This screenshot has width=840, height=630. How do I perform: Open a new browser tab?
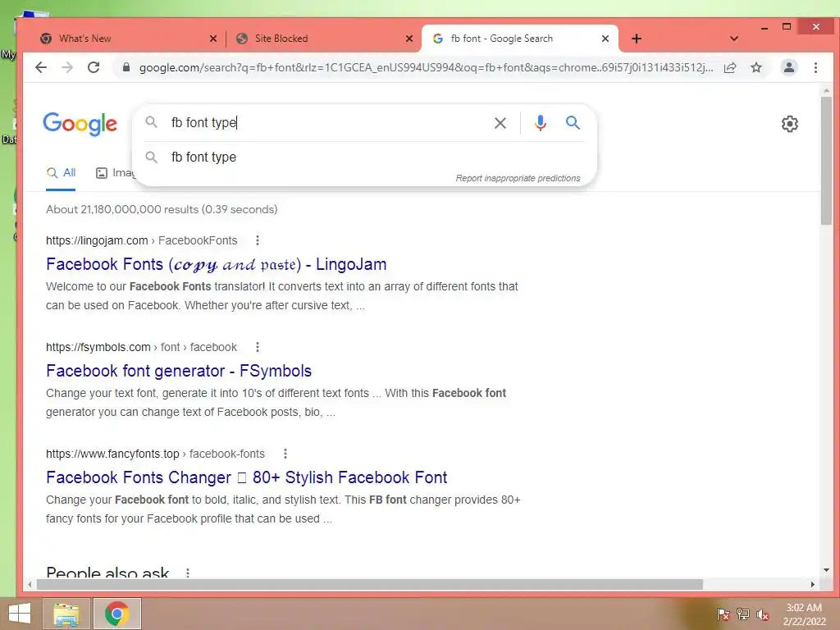[637, 39]
